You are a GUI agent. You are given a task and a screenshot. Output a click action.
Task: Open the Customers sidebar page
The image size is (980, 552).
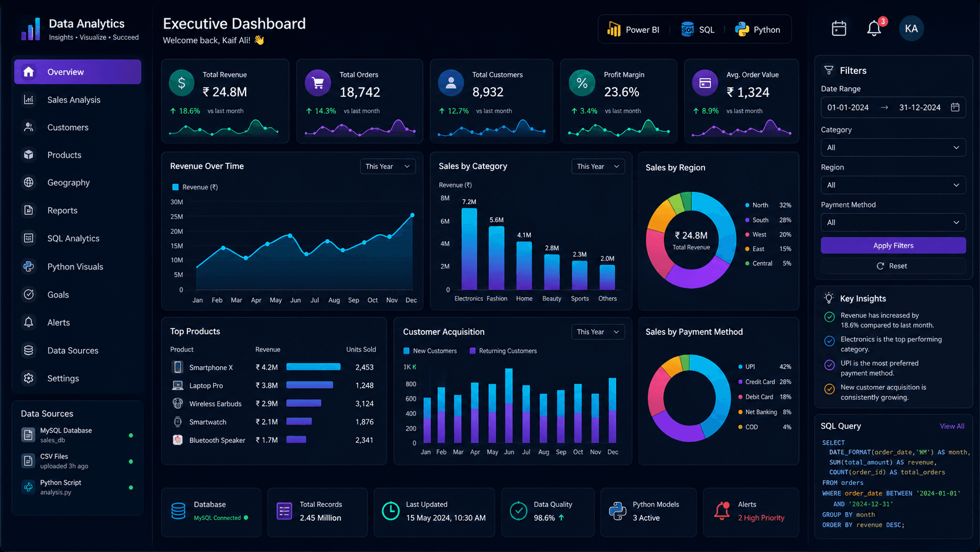coord(77,127)
